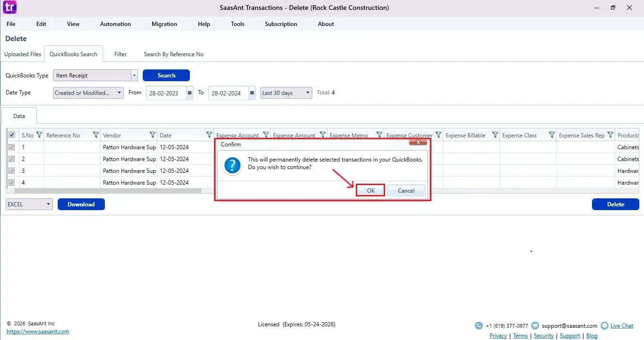Select the QuickBooks Search tab
The image size is (644, 340).
(73, 54)
